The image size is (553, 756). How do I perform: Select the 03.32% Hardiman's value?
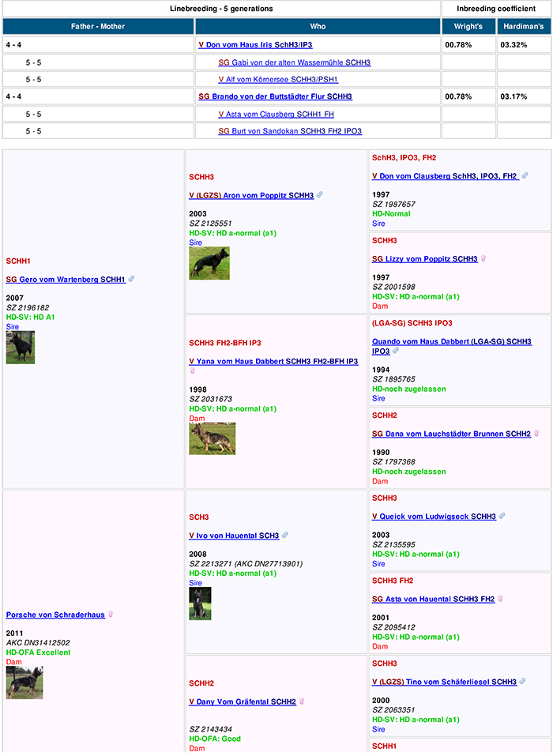pyautogui.click(x=513, y=45)
